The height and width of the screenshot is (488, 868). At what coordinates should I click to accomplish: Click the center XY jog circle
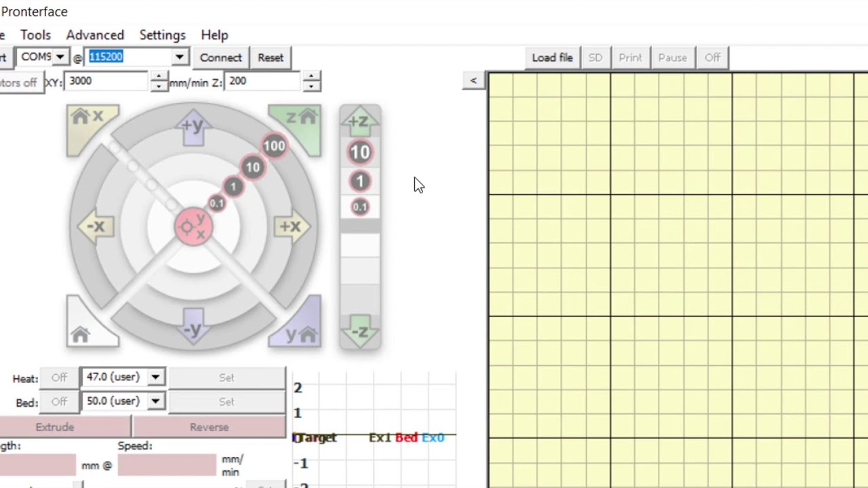pyautogui.click(x=193, y=227)
